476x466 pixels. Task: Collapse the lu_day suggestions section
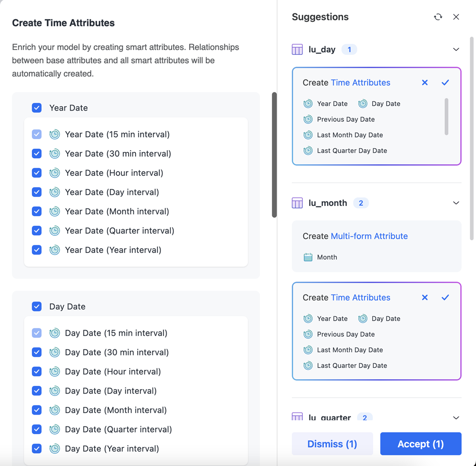(456, 50)
